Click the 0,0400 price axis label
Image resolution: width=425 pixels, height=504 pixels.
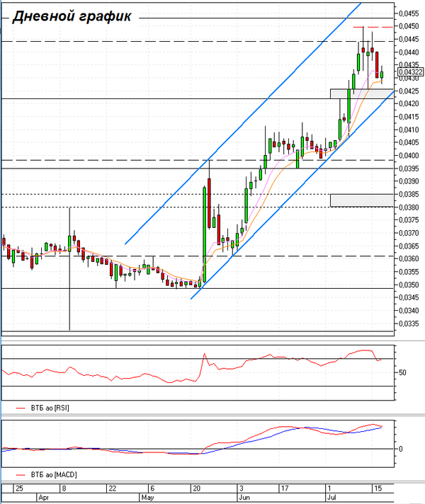pyautogui.click(x=409, y=156)
